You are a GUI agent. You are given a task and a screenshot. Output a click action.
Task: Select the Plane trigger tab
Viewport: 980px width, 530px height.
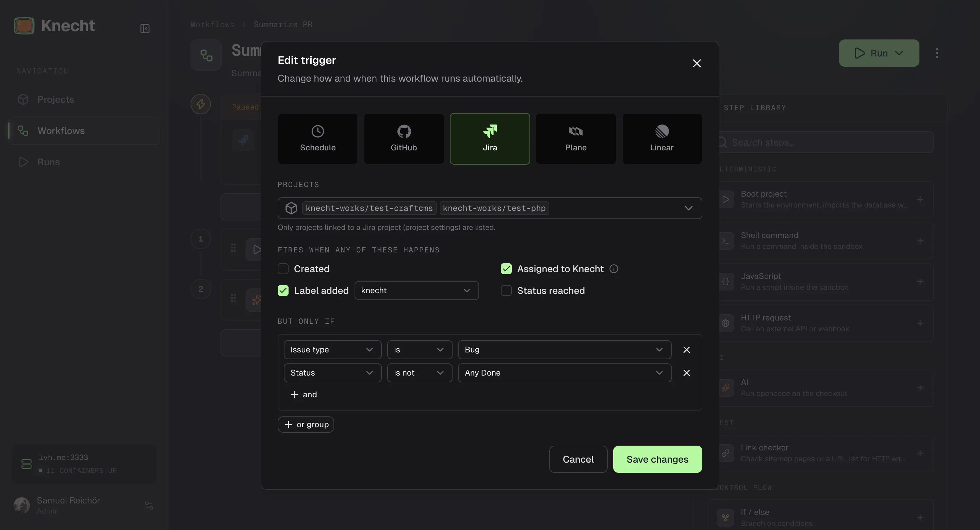click(x=576, y=139)
